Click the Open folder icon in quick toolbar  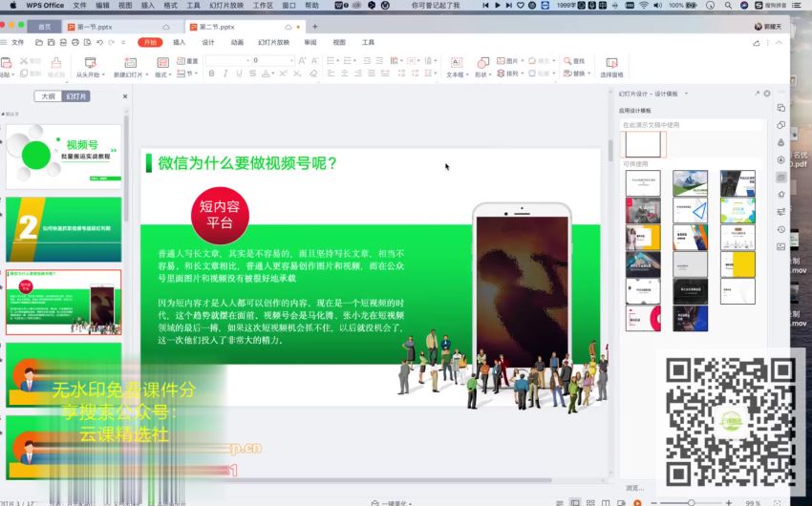click(x=39, y=42)
